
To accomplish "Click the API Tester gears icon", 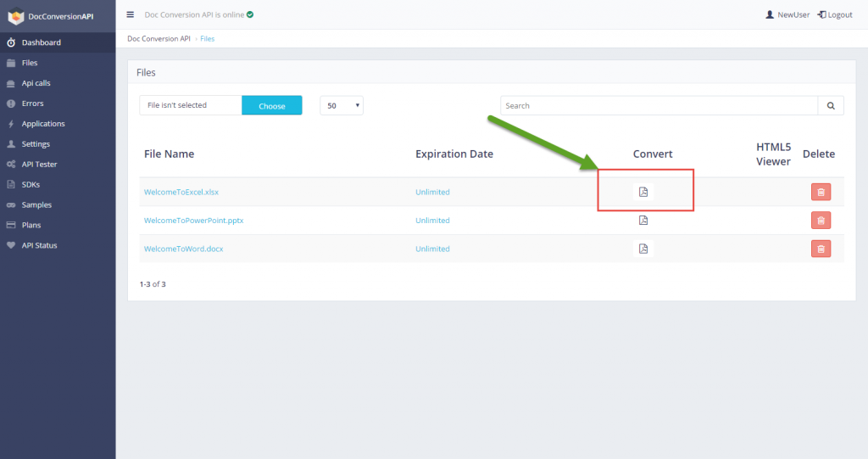I will [x=11, y=164].
